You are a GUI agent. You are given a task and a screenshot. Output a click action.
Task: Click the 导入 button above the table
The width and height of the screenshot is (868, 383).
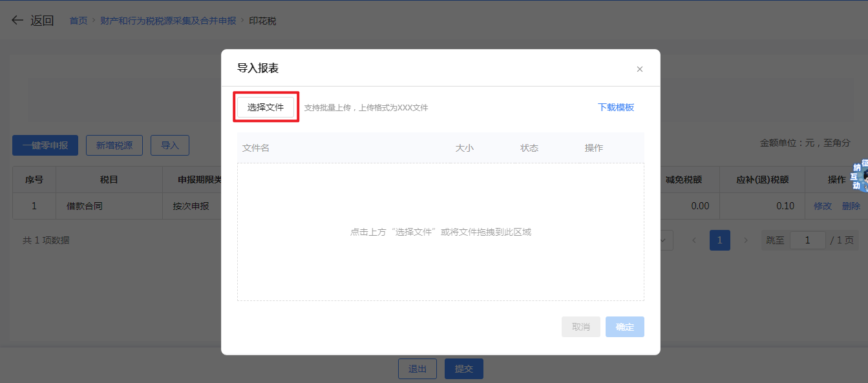coord(170,145)
